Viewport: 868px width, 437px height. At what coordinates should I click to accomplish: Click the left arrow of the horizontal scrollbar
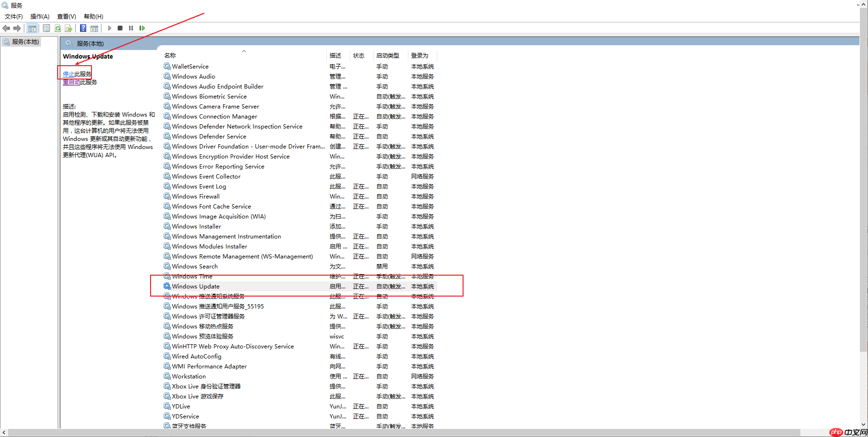[4, 433]
